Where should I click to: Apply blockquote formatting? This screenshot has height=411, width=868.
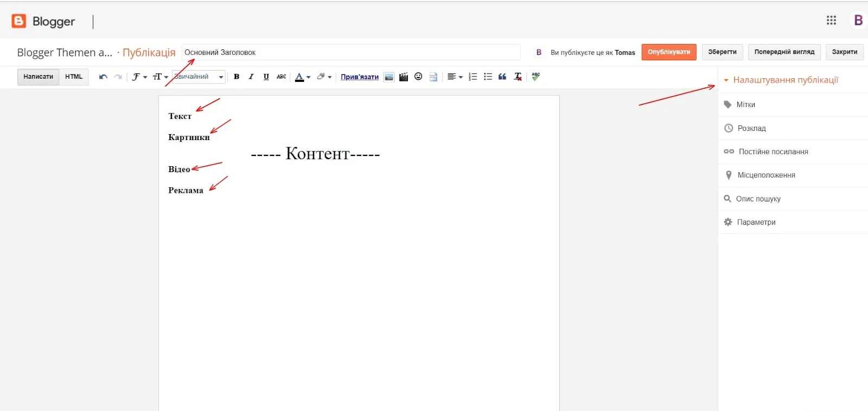pyautogui.click(x=502, y=77)
